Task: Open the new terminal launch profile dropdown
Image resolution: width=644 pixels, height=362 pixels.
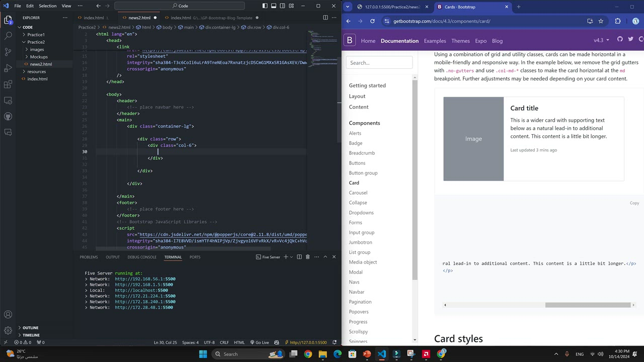Action: tap(292, 257)
